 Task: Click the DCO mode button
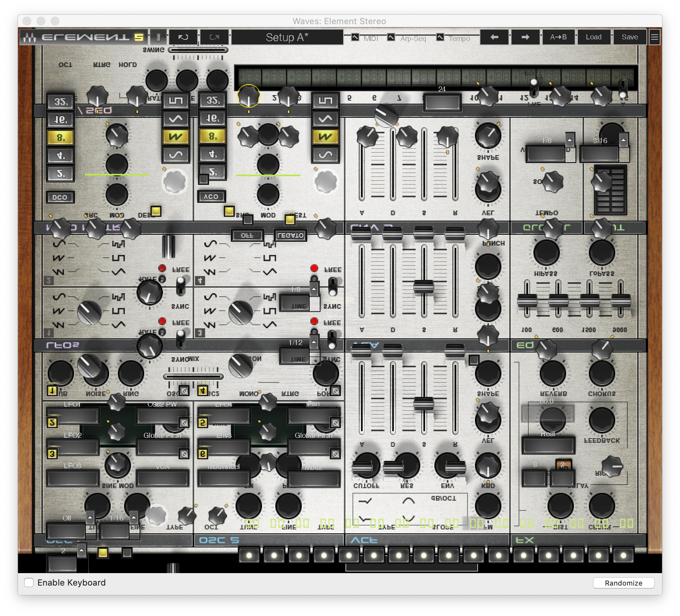click(60, 197)
